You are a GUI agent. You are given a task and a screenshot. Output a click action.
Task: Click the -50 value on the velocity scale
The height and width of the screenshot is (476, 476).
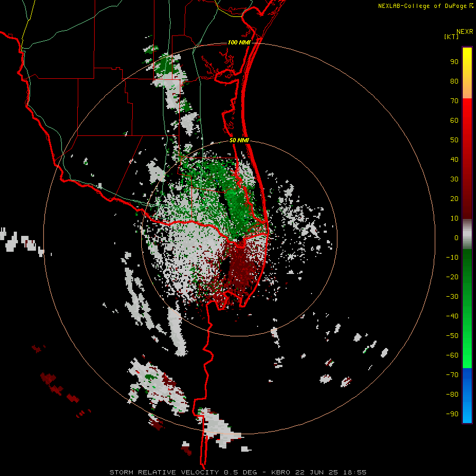[452, 336]
